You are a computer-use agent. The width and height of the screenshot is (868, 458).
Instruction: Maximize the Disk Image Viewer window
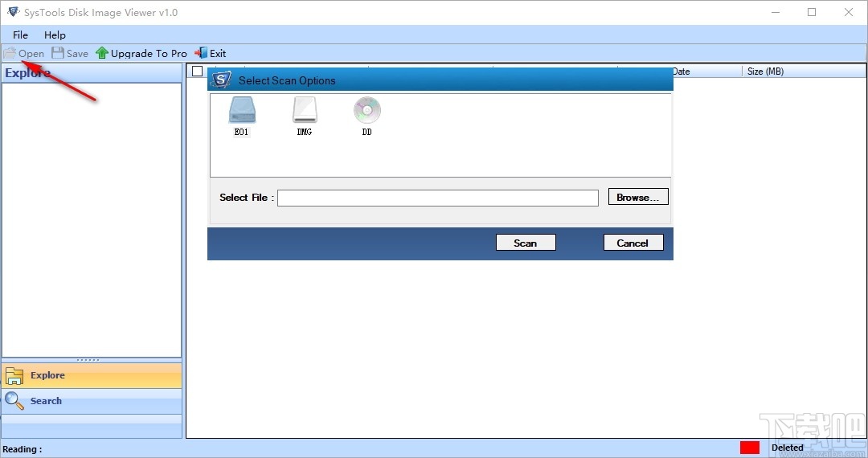click(812, 12)
